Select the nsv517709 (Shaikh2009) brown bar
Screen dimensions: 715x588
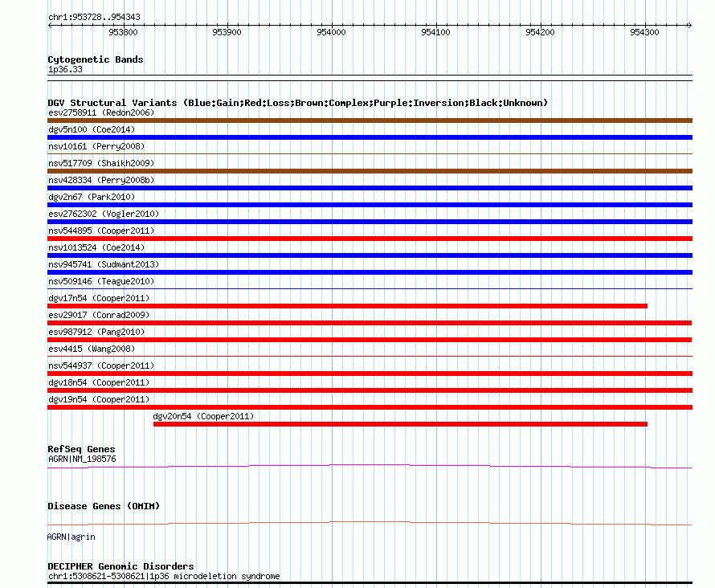370,171
